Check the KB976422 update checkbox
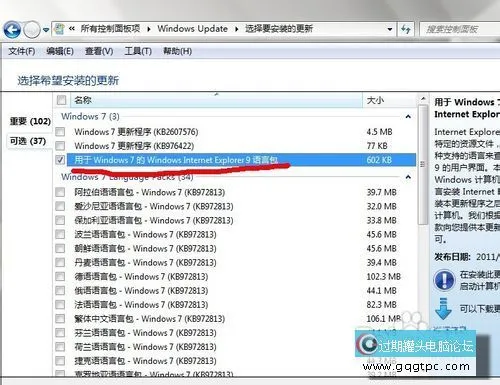Image resolution: width=500 pixels, height=385 pixels. (x=60, y=146)
